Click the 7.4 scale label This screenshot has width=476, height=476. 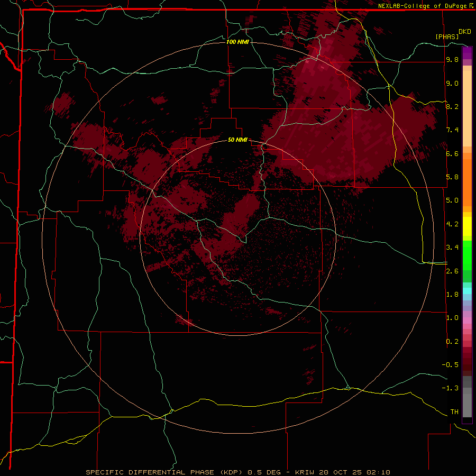(452, 130)
